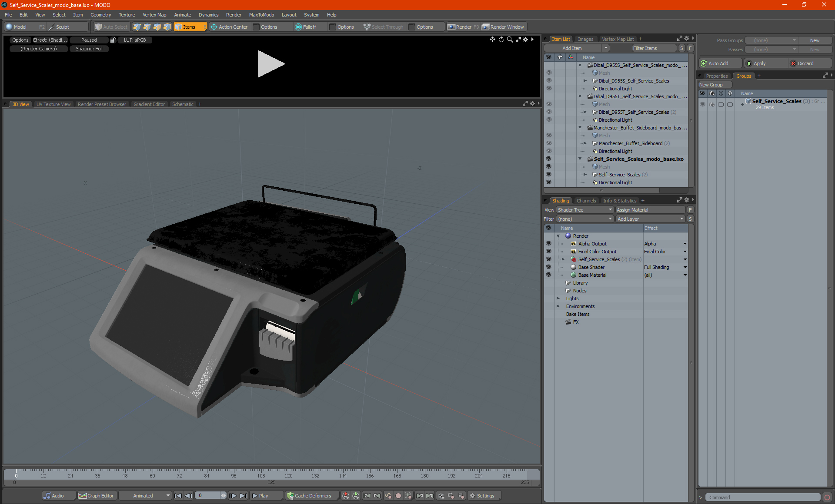Switch to the Channels tab
The height and width of the screenshot is (504, 835).
point(586,201)
